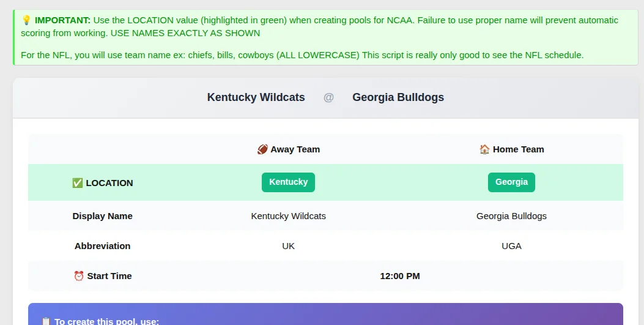Click the 12:00 PM start time value
The width and height of the screenshot is (644, 325).
click(400, 276)
